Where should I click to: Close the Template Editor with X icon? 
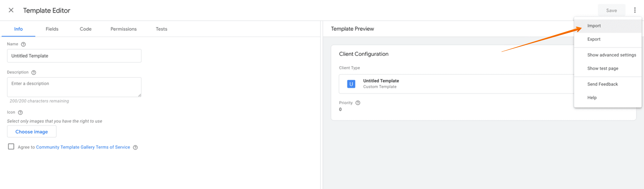pos(11,10)
